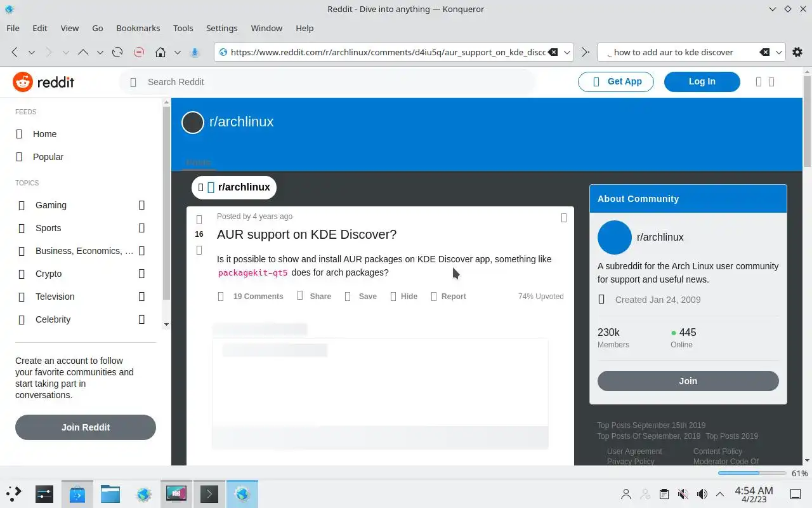Click the Join Reddit button
Viewport: 812px width, 508px height.
86,427
